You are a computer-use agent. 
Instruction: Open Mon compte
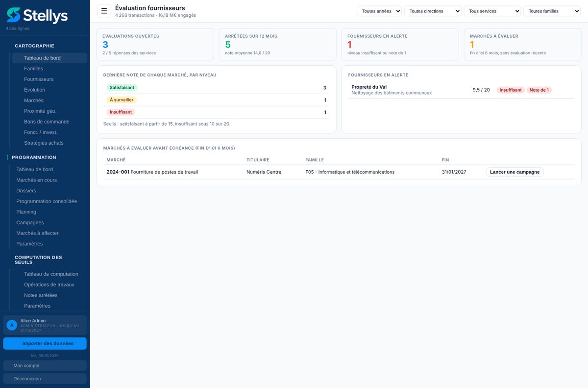tap(45, 365)
